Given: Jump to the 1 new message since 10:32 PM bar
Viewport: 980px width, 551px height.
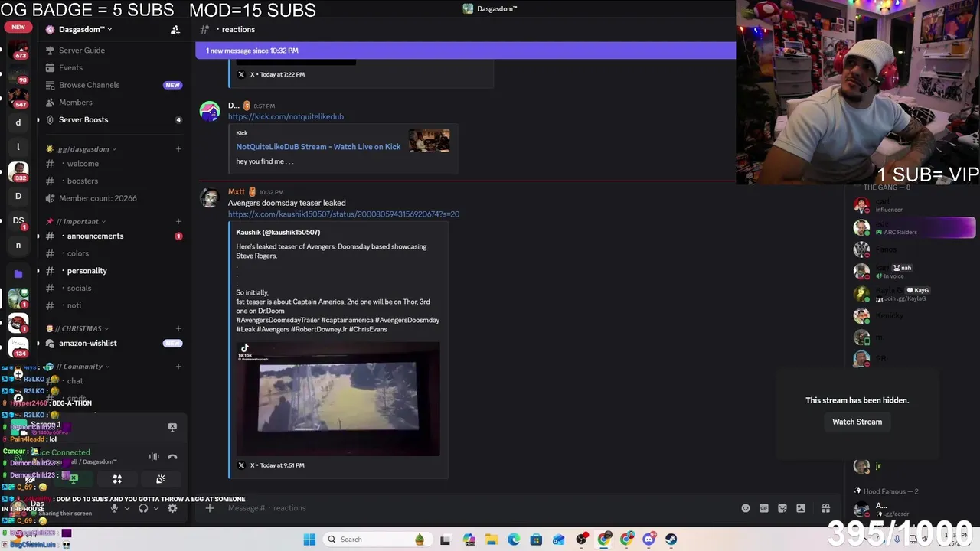Looking at the screenshot, I should click(465, 51).
